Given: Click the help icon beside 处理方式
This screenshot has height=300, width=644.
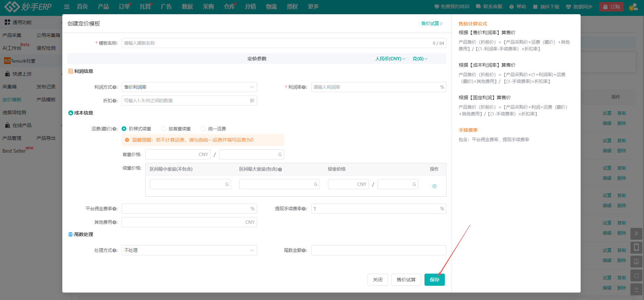Looking at the screenshot, I should [x=115, y=251].
